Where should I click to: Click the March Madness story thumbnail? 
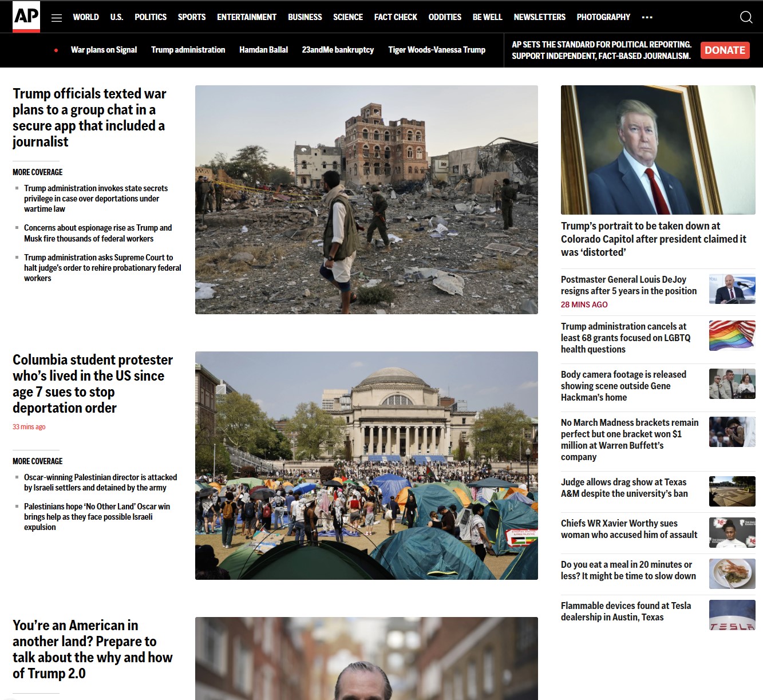click(732, 432)
